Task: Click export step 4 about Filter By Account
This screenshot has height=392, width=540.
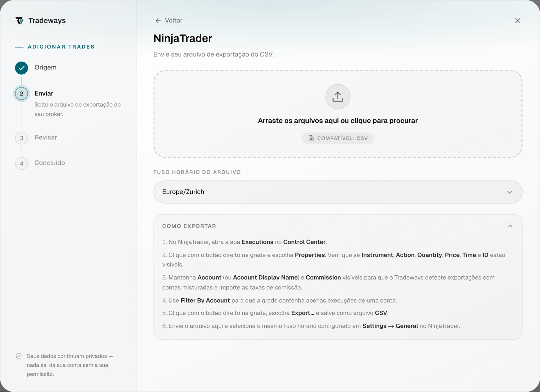Action: (280, 301)
